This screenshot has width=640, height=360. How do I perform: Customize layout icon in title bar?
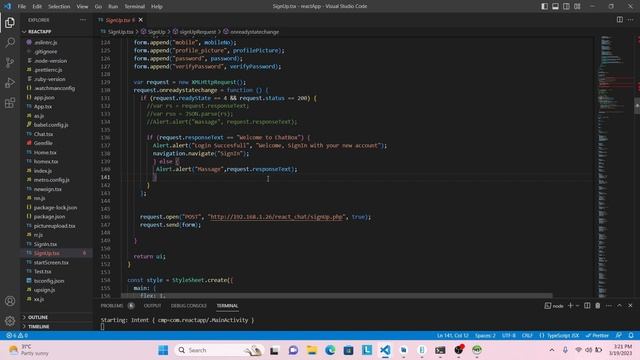click(577, 6)
